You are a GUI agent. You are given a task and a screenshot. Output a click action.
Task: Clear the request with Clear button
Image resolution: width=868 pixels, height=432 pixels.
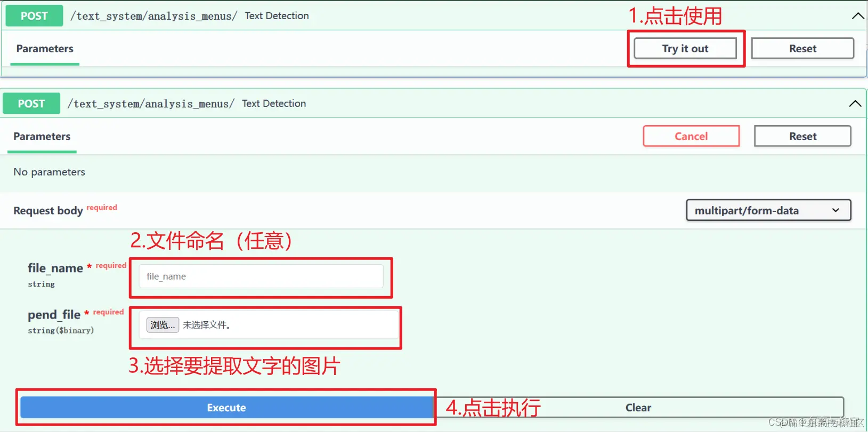tap(638, 407)
